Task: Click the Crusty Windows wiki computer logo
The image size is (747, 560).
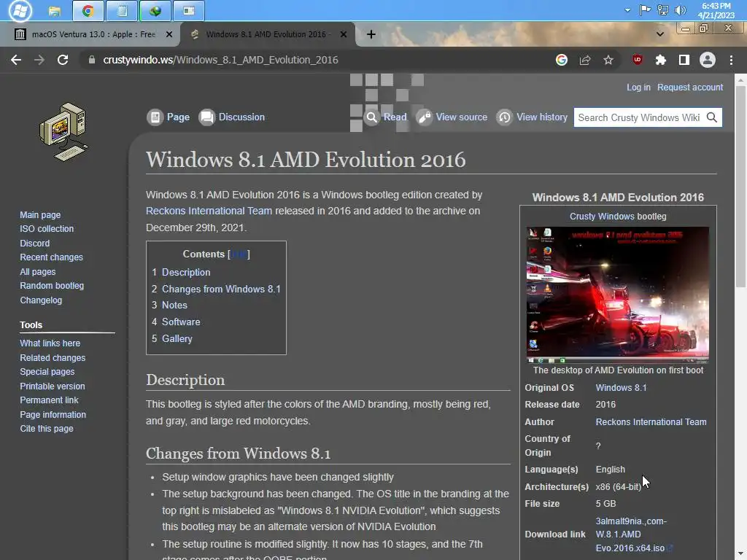Action: click(x=64, y=132)
